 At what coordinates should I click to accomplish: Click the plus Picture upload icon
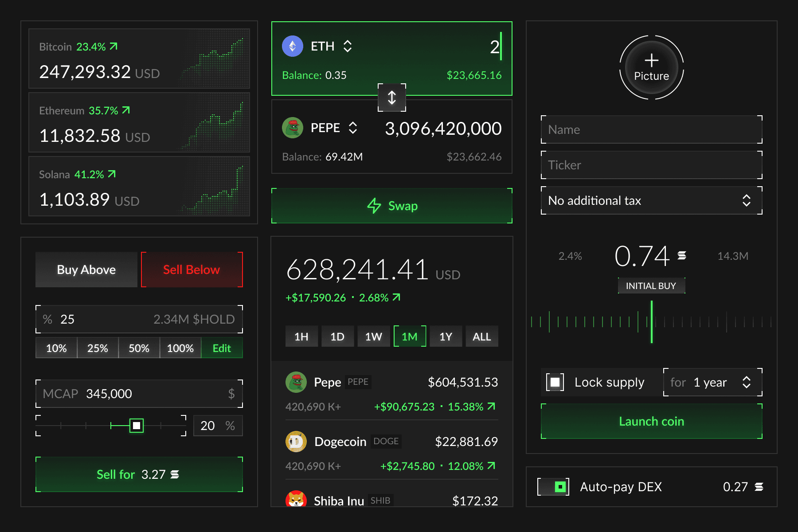tap(652, 67)
